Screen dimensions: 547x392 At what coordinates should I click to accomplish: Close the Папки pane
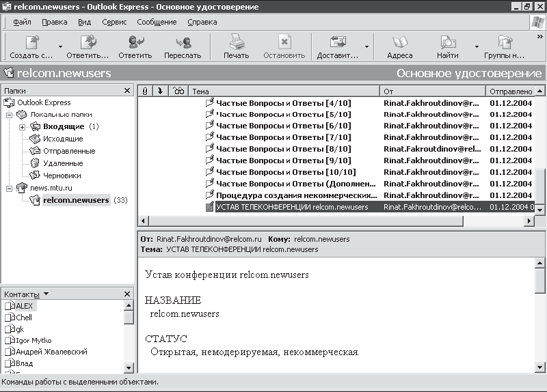tap(127, 91)
